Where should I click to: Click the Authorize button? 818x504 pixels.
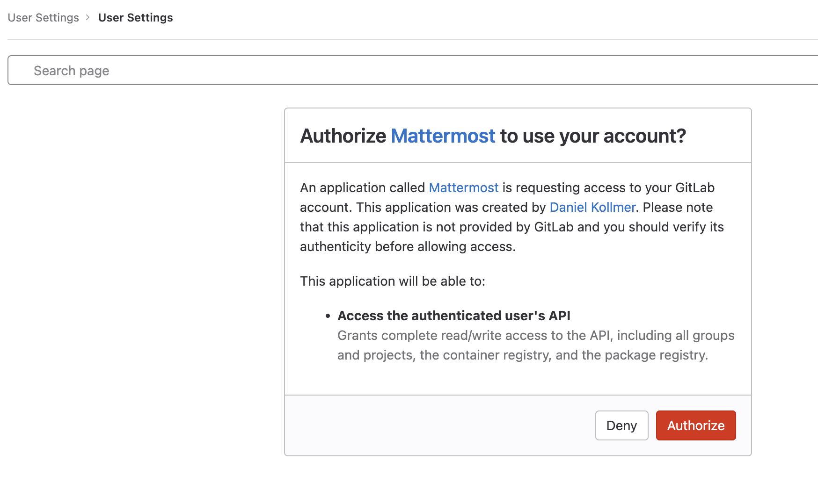[x=696, y=425]
